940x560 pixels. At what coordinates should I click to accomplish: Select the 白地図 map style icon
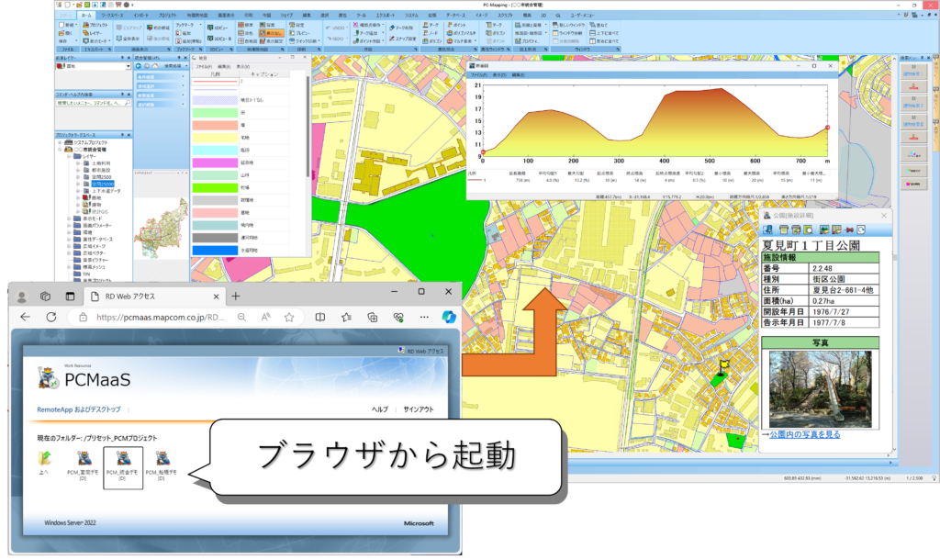(241, 41)
